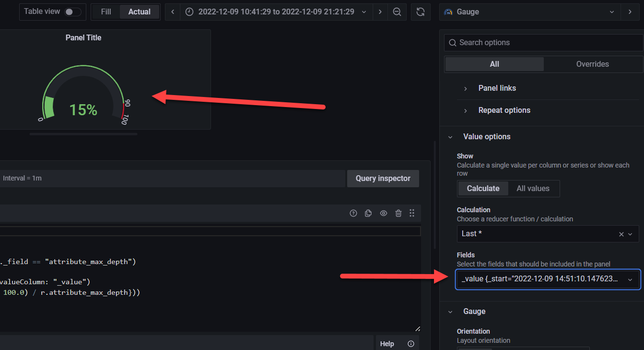Viewport: 644px width, 350px height.
Task: Clear the Last calculation with the x icon
Action: tap(621, 234)
